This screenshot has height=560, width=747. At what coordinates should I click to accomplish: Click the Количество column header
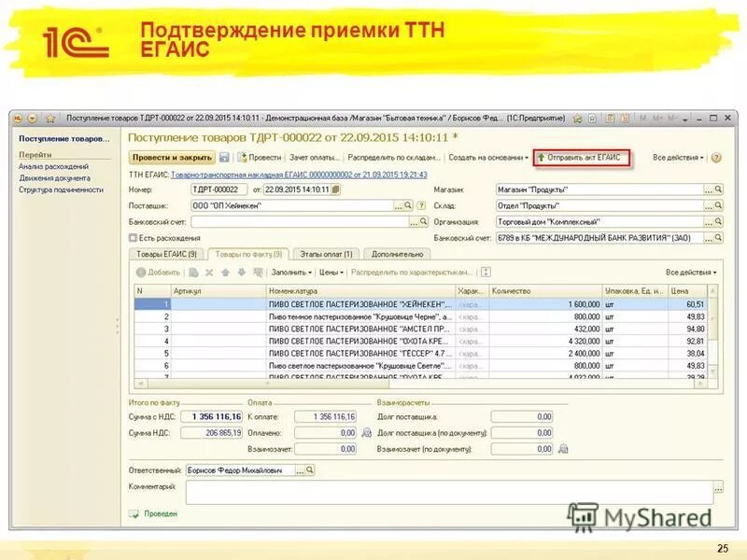(x=545, y=291)
